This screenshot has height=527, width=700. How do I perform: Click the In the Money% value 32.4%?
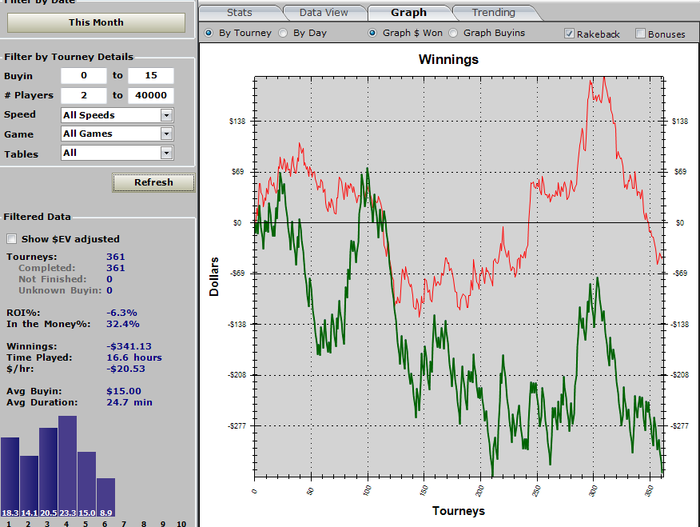point(123,324)
